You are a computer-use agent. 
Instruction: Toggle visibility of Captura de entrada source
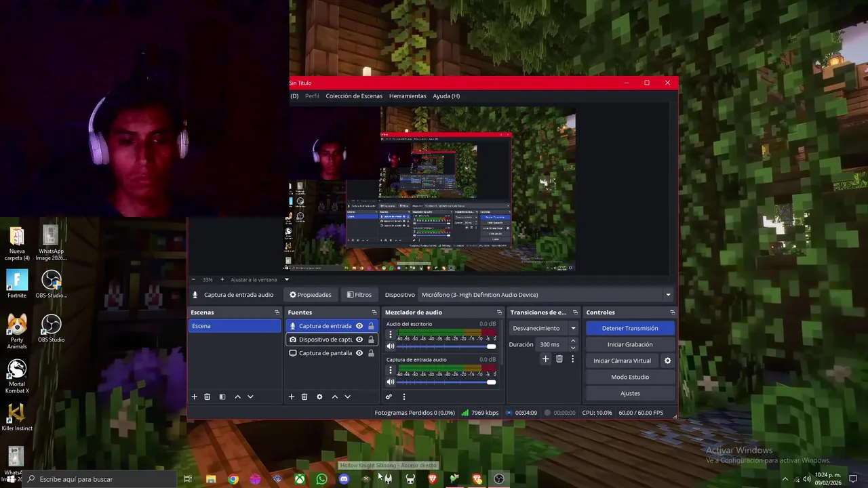pos(359,326)
